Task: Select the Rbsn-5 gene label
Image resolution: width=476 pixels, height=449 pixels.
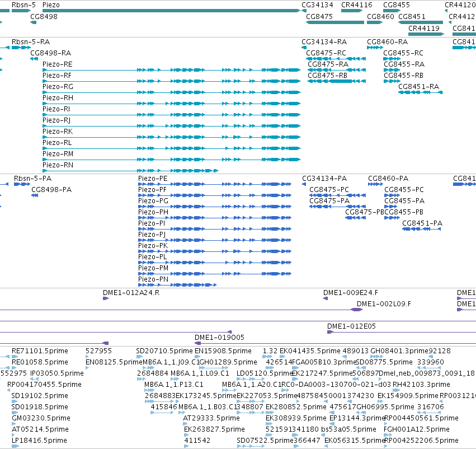Action: [23, 5]
